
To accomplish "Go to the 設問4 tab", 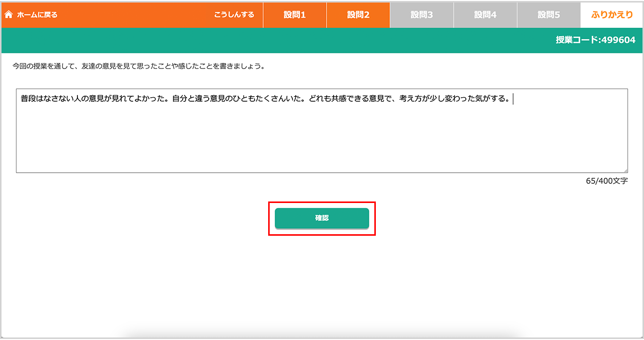I will tap(485, 15).
